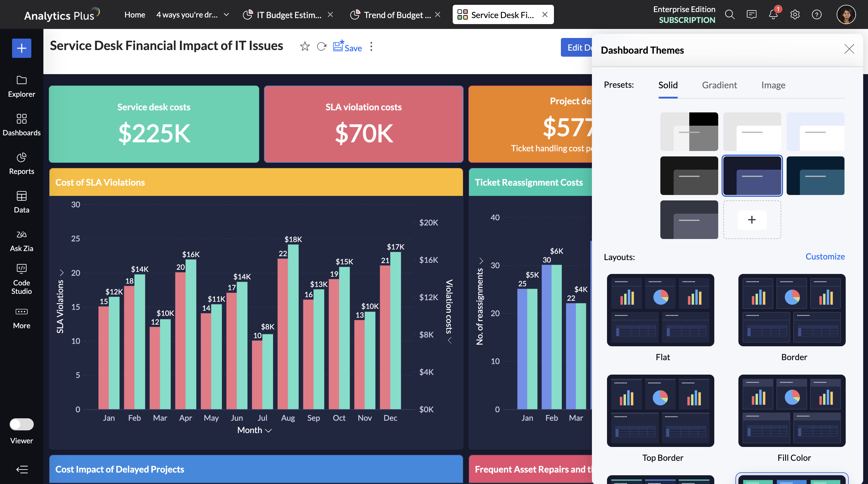
Task: Open notifications bell
Action: coord(773,14)
